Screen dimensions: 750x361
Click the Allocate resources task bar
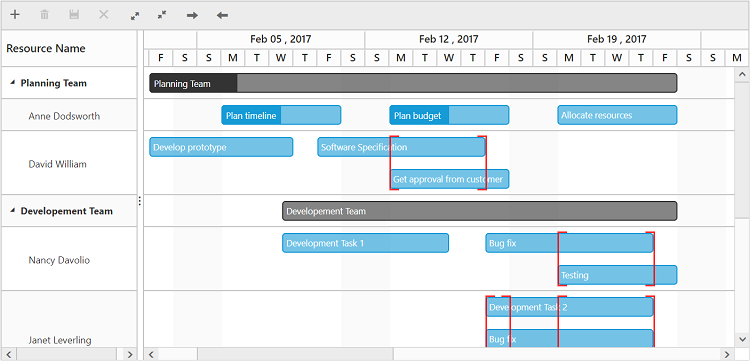[617, 115]
